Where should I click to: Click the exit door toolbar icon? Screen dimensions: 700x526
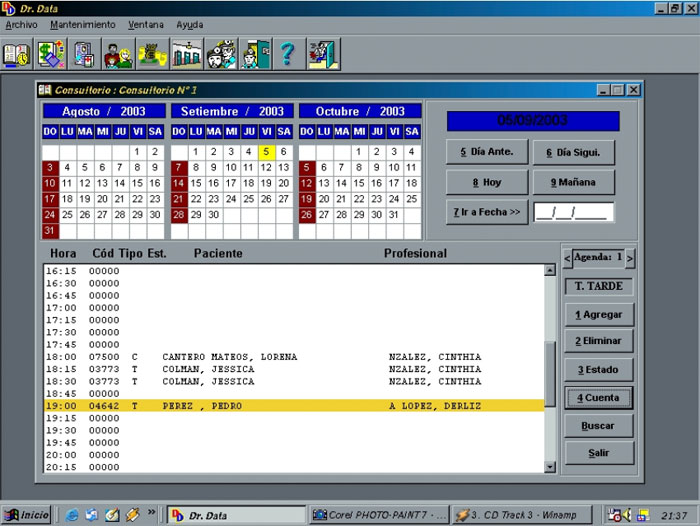coord(324,54)
